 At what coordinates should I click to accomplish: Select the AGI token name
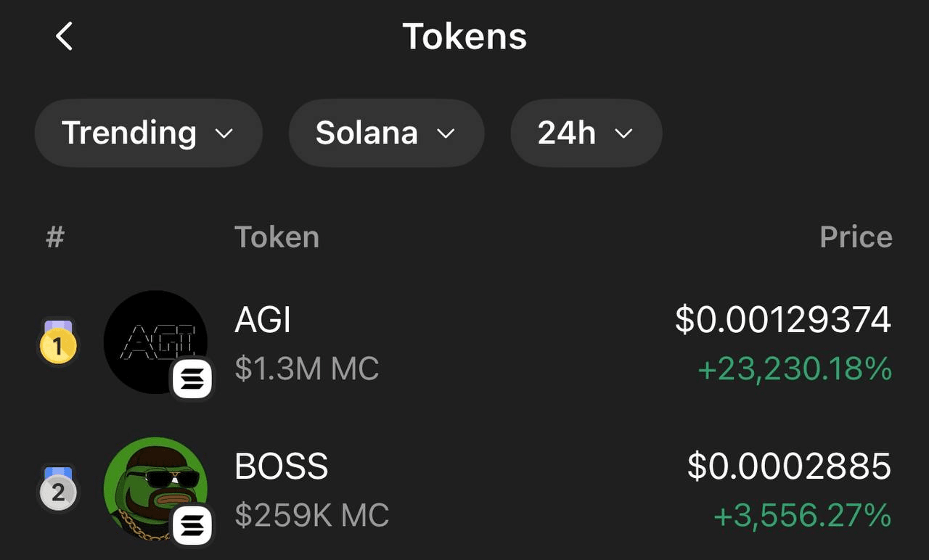(x=263, y=320)
